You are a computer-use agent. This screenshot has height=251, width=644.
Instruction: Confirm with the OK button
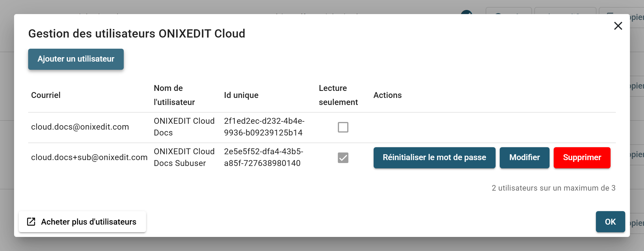click(610, 222)
